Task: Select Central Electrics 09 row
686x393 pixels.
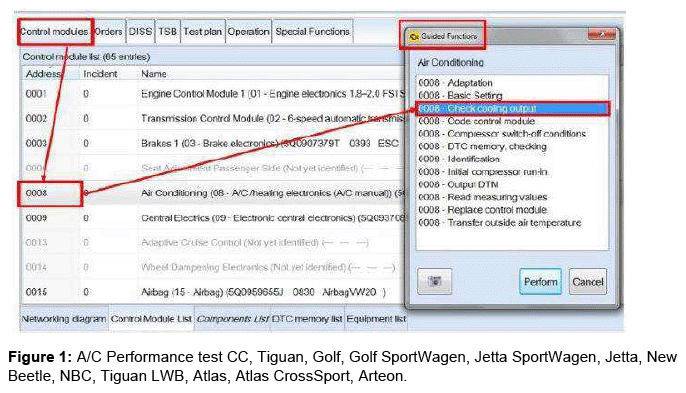Action: click(213, 218)
